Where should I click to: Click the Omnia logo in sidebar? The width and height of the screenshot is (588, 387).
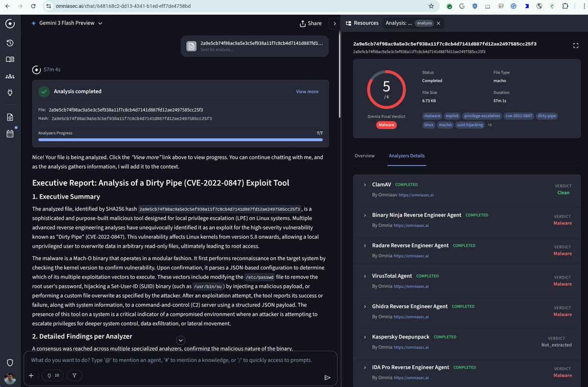(x=10, y=24)
